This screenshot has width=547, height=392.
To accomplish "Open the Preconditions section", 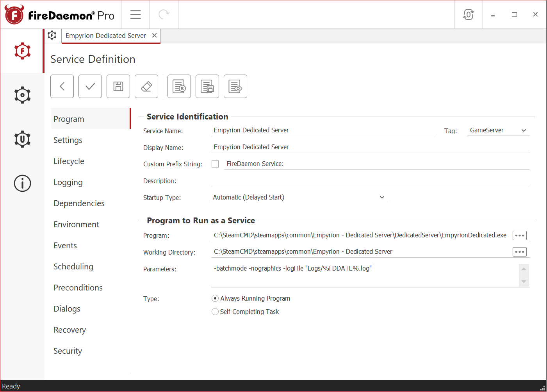I will (x=91, y=287).
